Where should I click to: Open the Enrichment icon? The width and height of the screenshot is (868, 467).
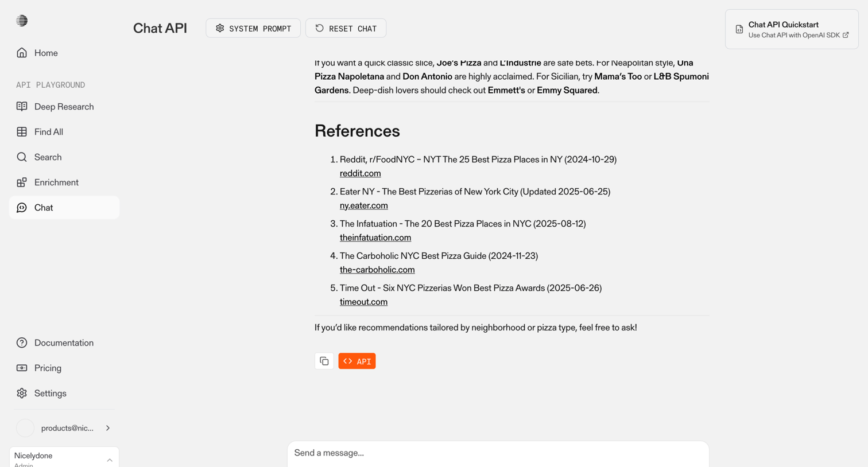[x=22, y=182]
